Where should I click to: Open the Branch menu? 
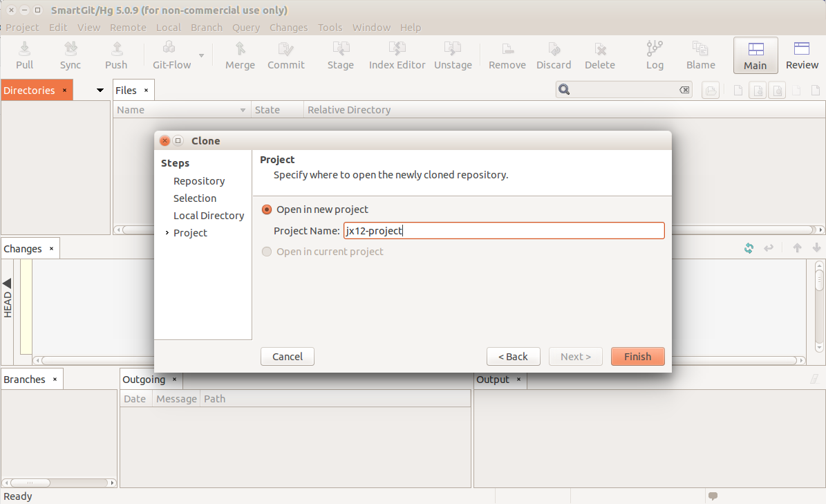207,28
